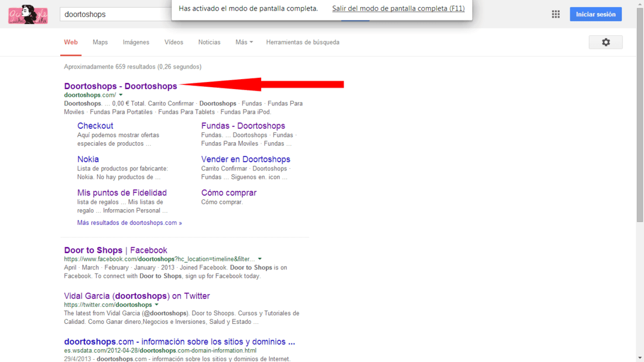
Task: Open the doortoshops.com información sobre los sitios result
Action: point(180,341)
